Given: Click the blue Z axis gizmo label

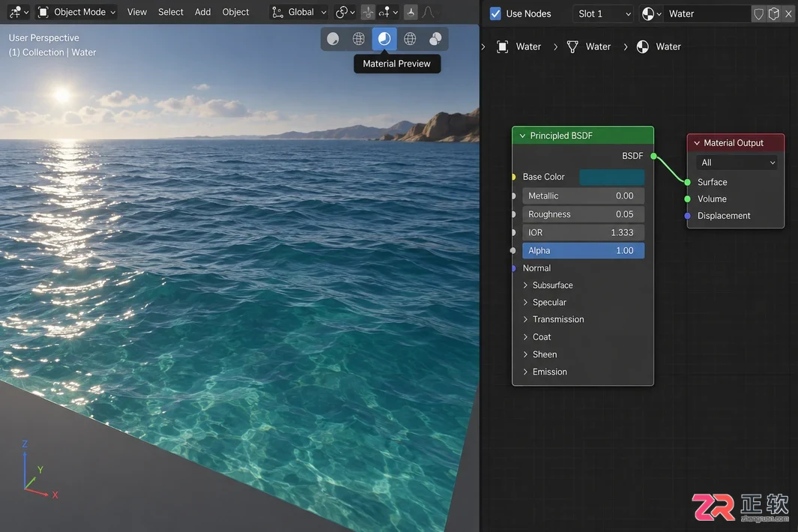Looking at the screenshot, I should coord(25,444).
